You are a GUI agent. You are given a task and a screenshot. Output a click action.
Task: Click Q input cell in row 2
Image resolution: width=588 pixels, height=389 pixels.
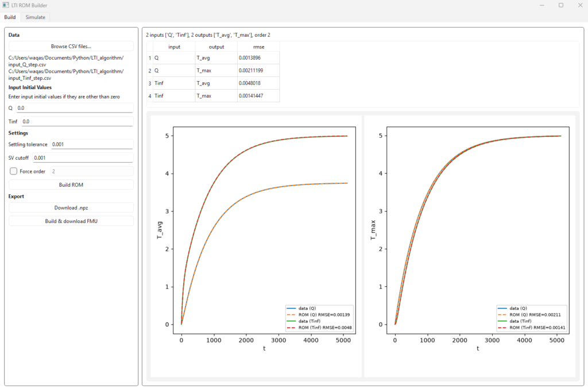[174, 71]
